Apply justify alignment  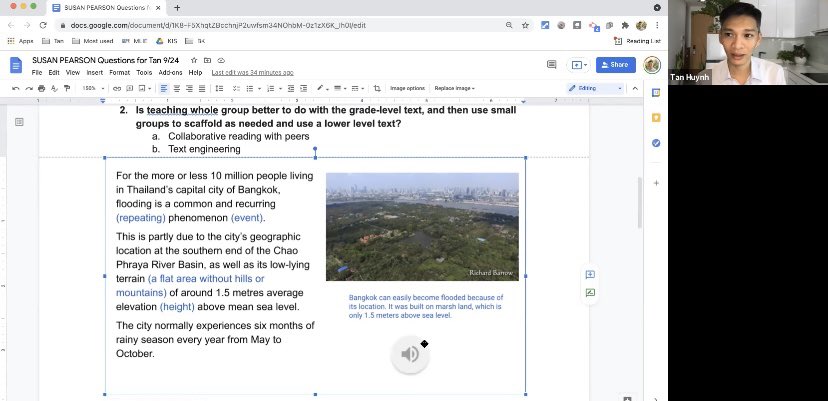tap(202, 88)
